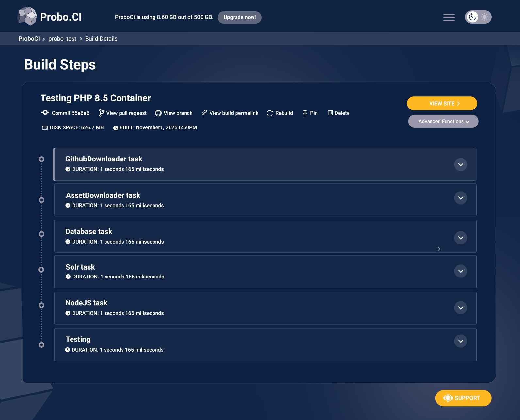Viewport: 520px width, 420px height.
Task: Open View build permalink
Action: pos(234,113)
